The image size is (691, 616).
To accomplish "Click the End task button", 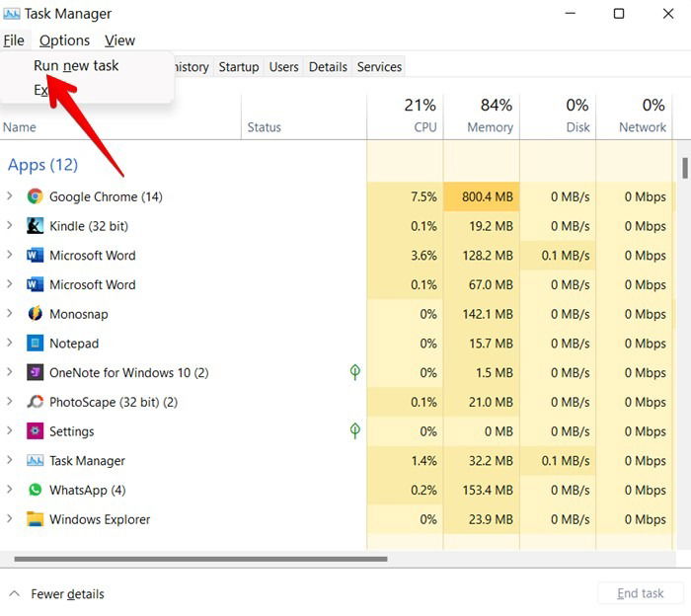I will pyautogui.click(x=640, y=593).
